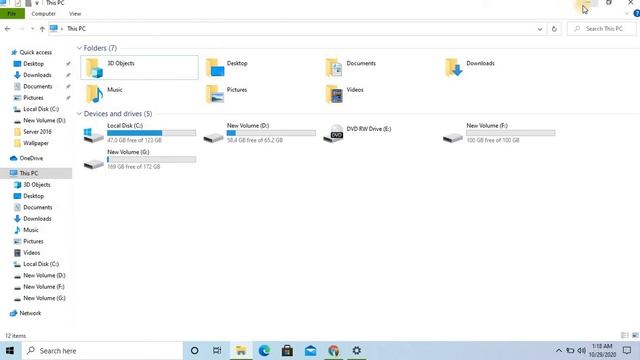
Task: Click 3D Objects under This PC tree
Action: pos(37,184)
